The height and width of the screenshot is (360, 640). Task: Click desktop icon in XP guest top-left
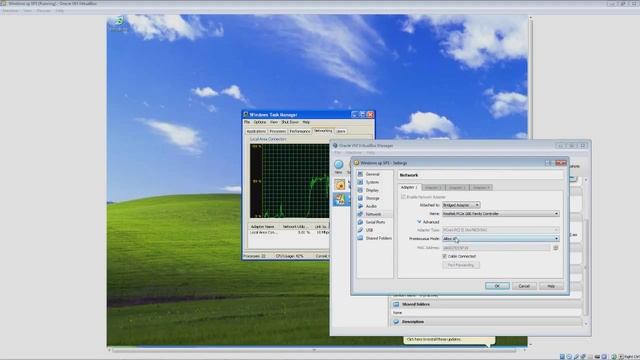click(x=118, y=24)
